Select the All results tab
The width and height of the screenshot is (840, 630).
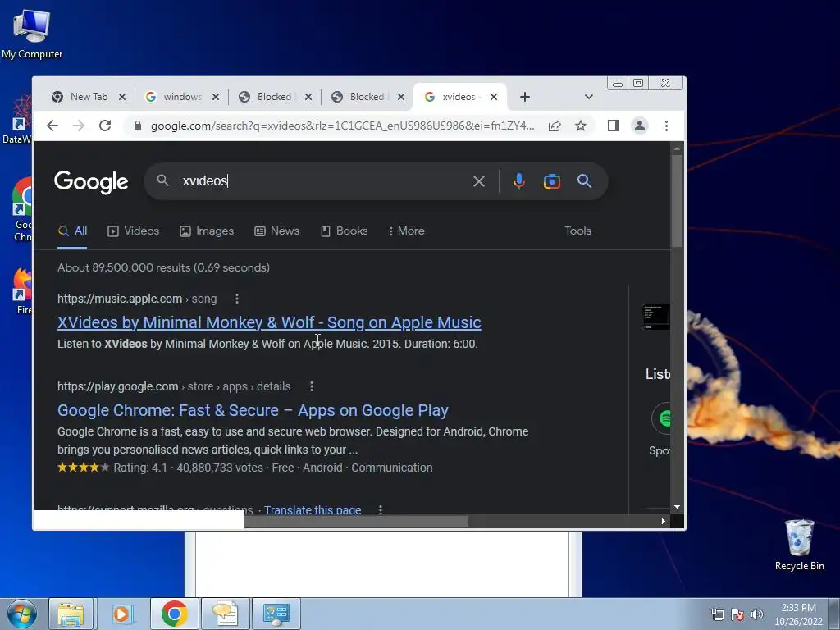72,231
